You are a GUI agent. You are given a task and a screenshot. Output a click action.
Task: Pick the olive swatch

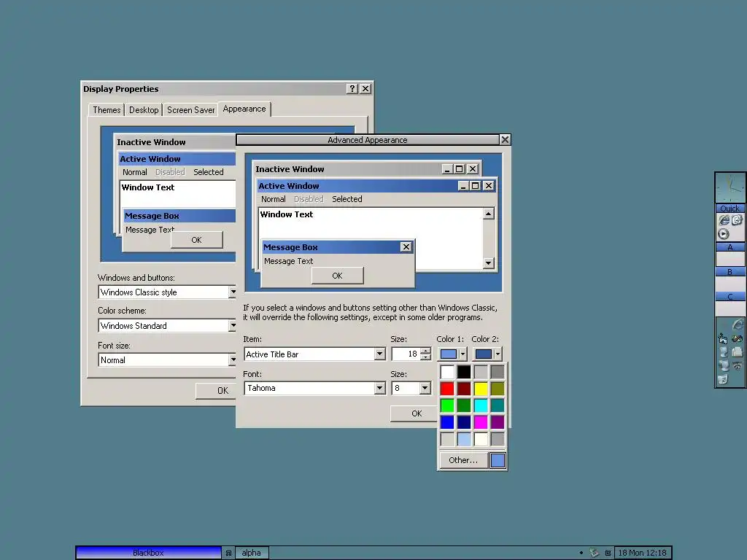tap(498, 389)
